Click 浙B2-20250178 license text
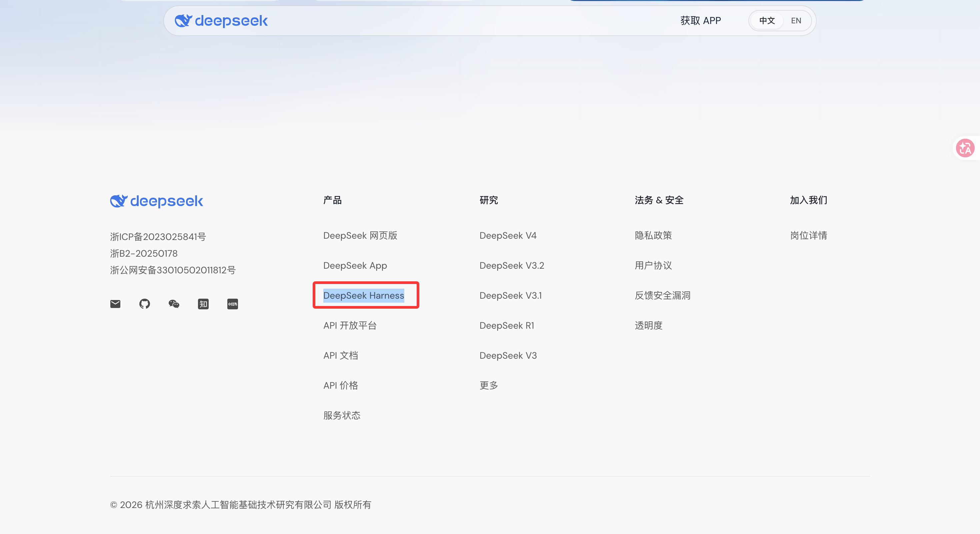Image resolution: width=980 pixels, height=534 pixels. [x=144, y=253]
